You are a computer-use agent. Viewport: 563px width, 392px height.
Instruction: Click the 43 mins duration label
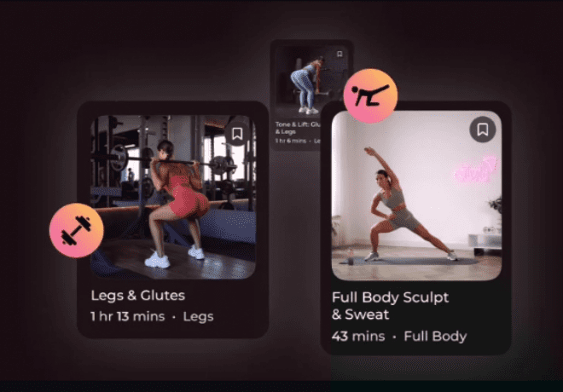358,337
